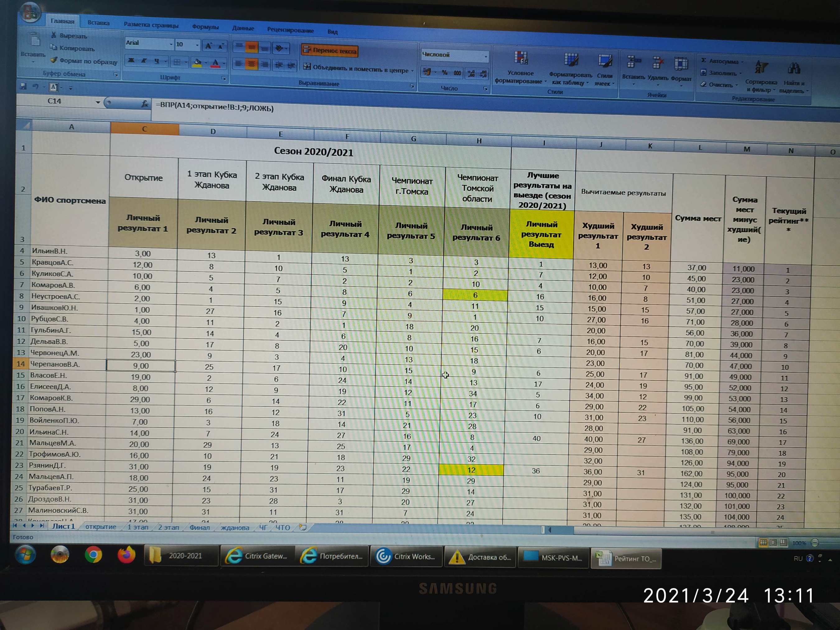Open the Данные ribbon tab

(243, 28)
